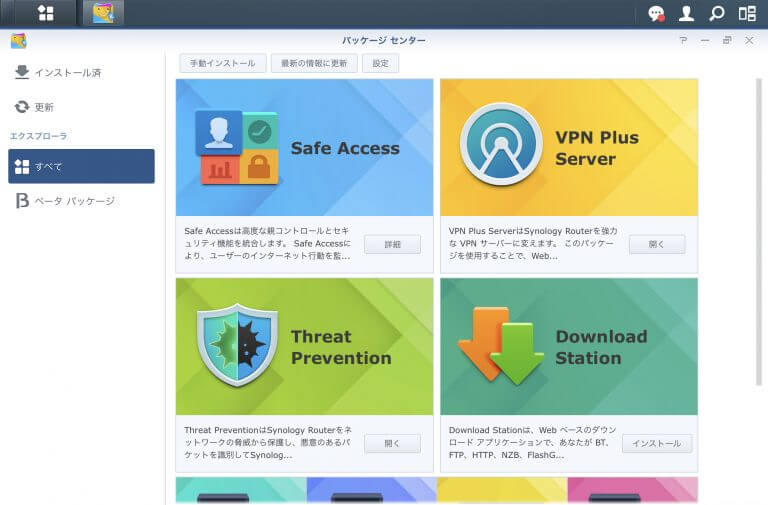This screenshot has height=505, width=768.
Task: Click the Threat Prevention description text
Action: coord(268,442)
